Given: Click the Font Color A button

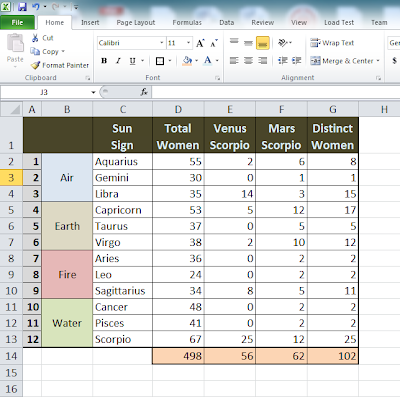Looking at the screenshot, I should [x=208, y=61].
